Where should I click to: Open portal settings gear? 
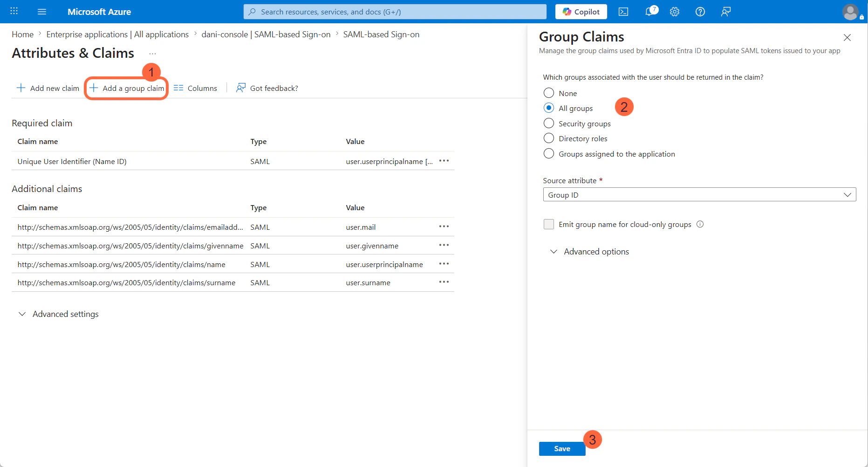675,12
